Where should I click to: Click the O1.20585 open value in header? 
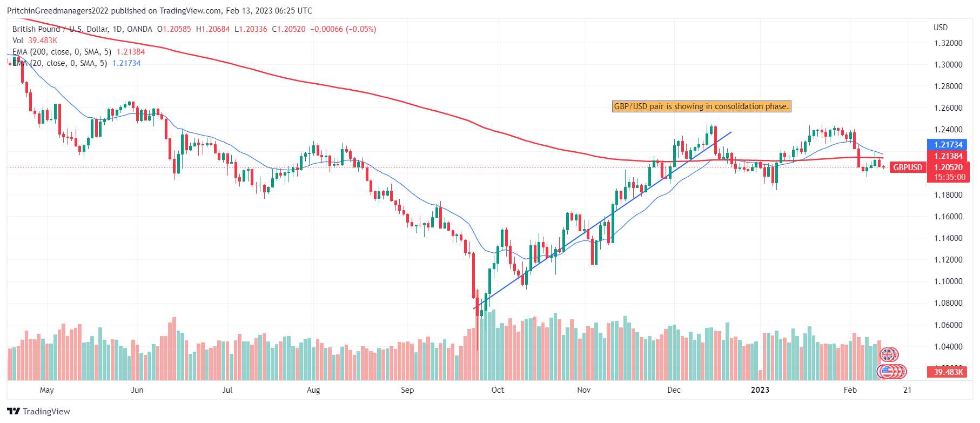pyautogui.click(x=174, y=29)
